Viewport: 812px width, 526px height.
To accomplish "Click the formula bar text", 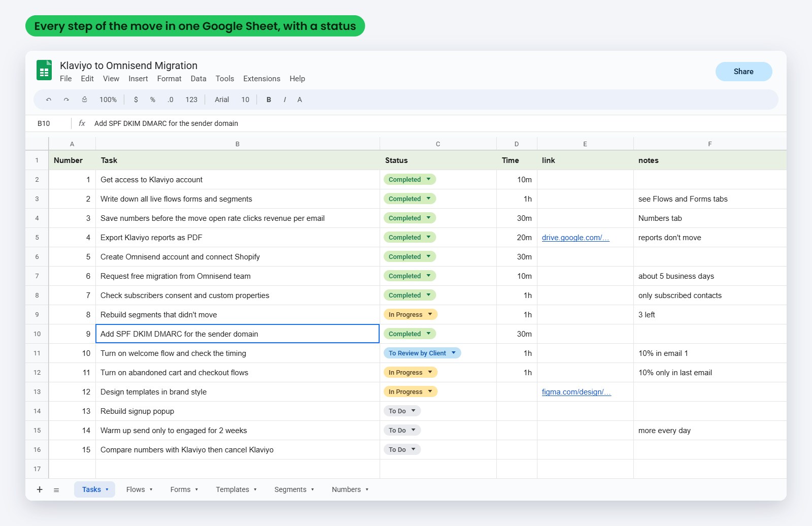I will [x=166, y=123].
